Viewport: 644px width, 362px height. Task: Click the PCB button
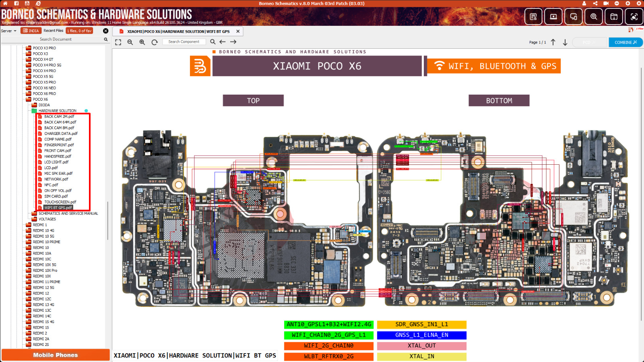(590, 42)
